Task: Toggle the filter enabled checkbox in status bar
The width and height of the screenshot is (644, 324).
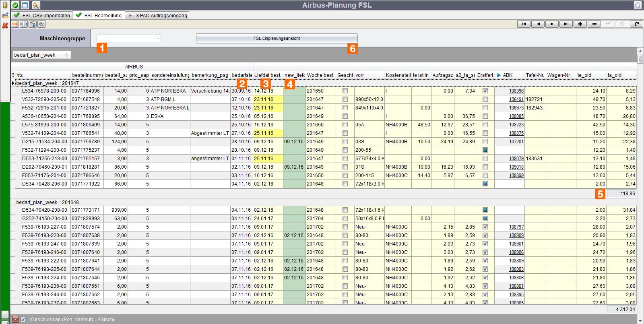Action: coord(23,319)
